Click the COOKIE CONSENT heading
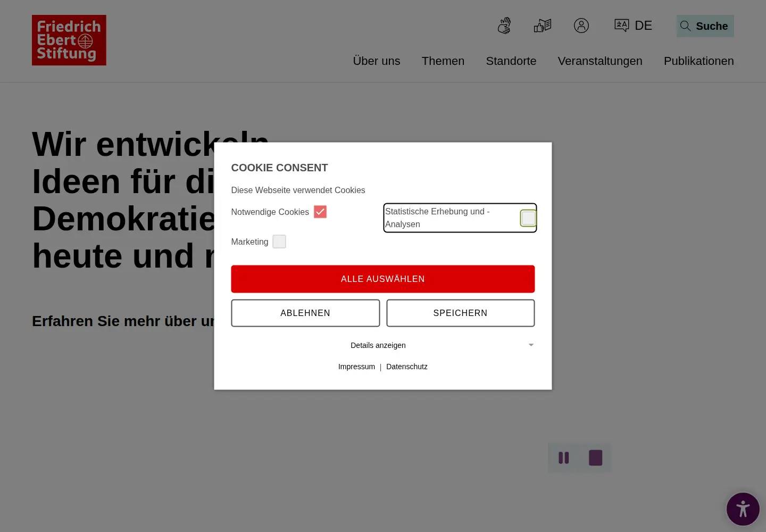Viewport: 766px width, 532px height. pyautogui.click(x=279, y=168)
